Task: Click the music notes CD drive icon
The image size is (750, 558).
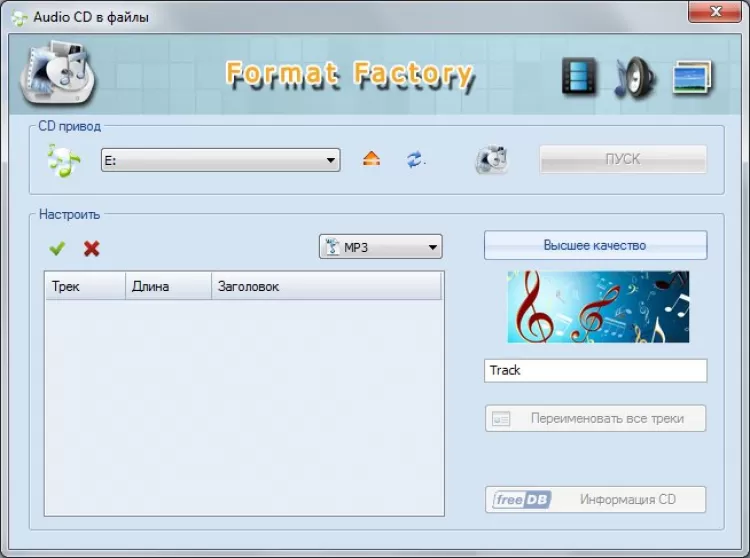Action: click(64, 160)
